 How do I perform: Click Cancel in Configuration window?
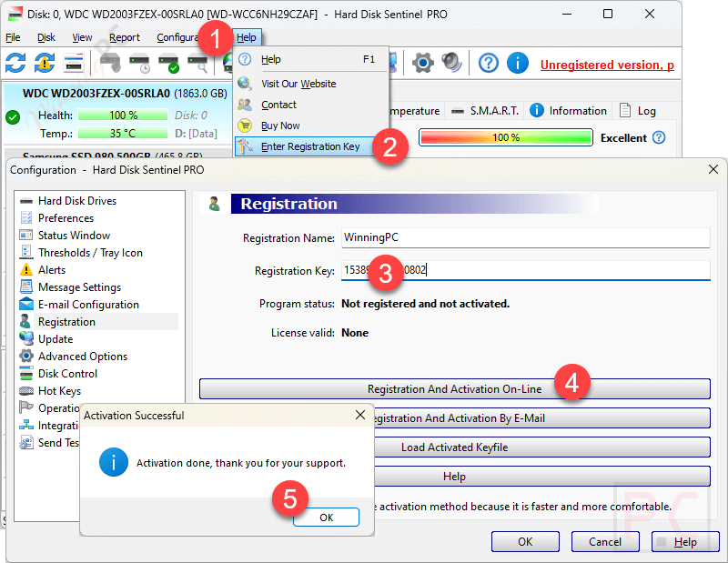[605, 542]
